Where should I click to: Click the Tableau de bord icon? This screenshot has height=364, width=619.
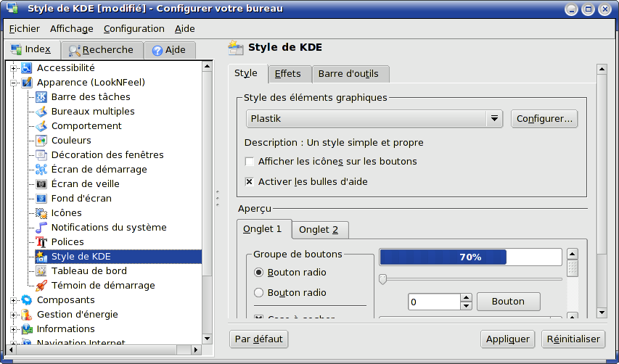tap(41, 271)
